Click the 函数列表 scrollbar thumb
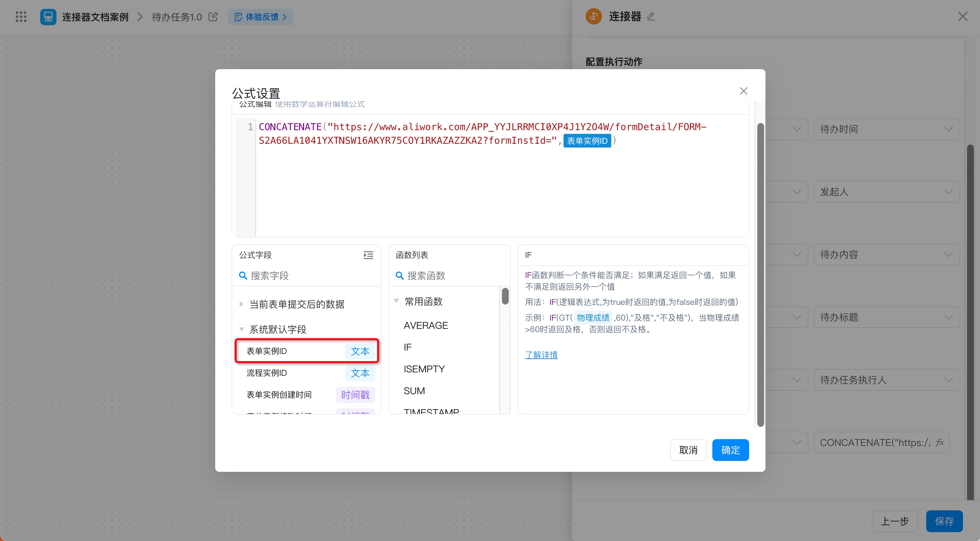The image size is (980, 541). [x=505, y=296]
